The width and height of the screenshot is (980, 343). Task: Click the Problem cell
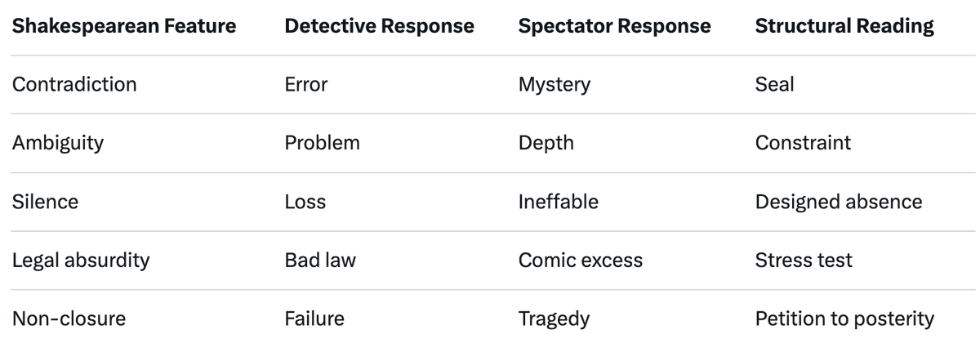click(x=322, y=143)
